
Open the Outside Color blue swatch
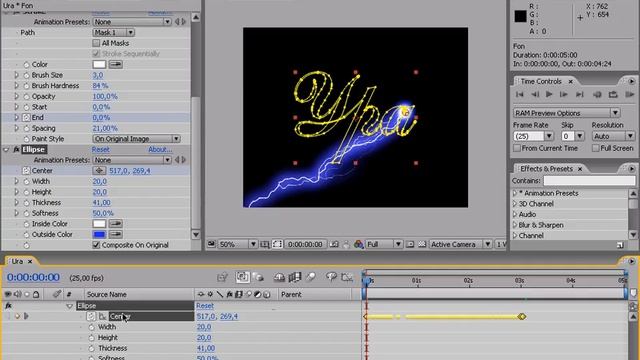[x=99, y=234]
